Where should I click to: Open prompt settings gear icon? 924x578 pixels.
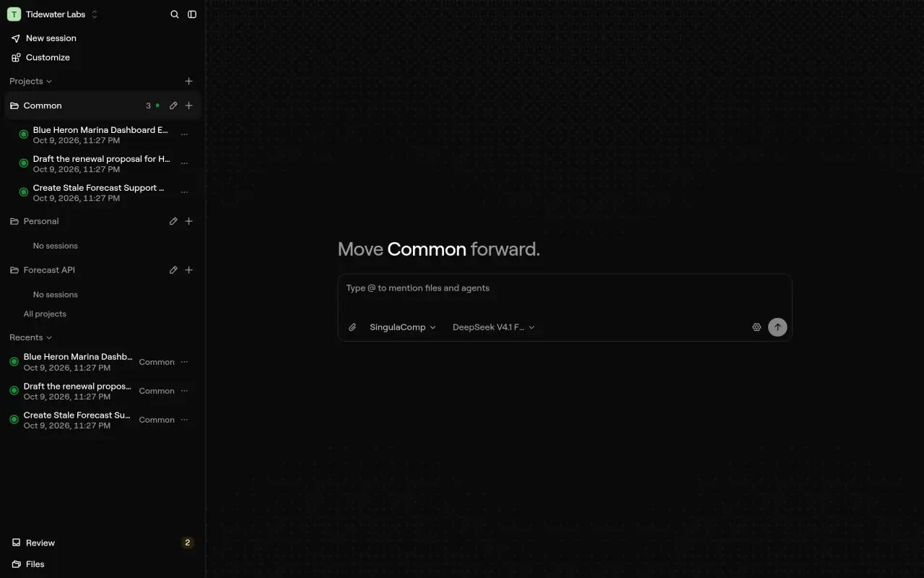tap(757, 327)
